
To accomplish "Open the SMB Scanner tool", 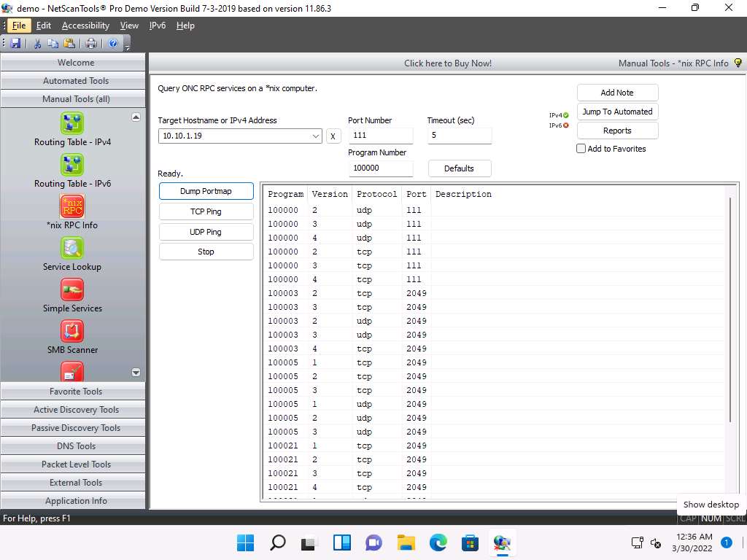I will click(72, 332).
